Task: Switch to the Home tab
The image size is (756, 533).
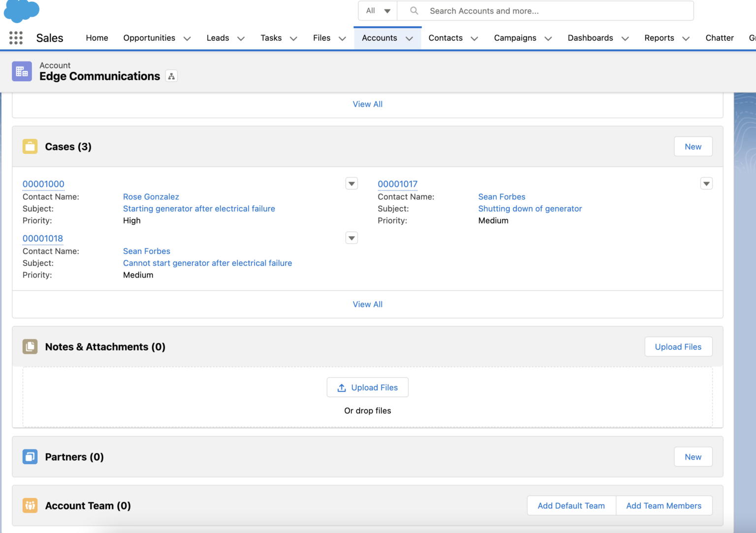Action: [96, 38]
